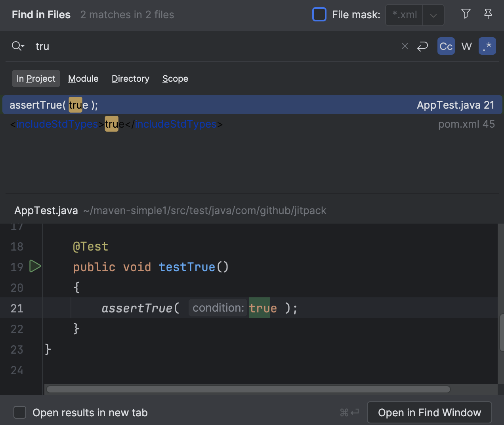Switch scope to Module
This screenshot has height=425, width=504.
pyautogui.click(x=83, y=78)
